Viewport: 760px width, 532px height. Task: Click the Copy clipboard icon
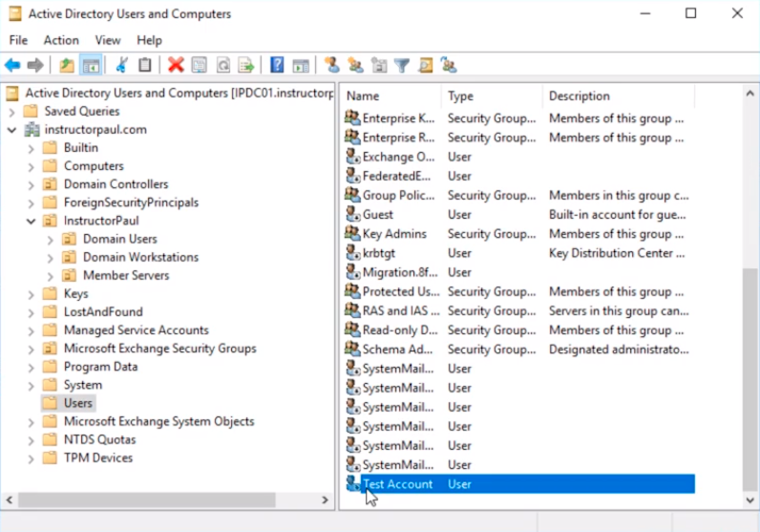[x=145, y=65]
